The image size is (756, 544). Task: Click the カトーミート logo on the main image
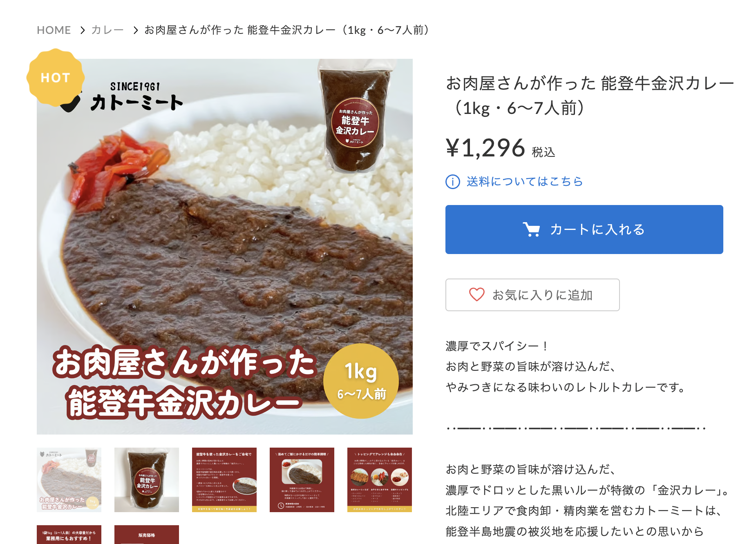click(123, 97)
